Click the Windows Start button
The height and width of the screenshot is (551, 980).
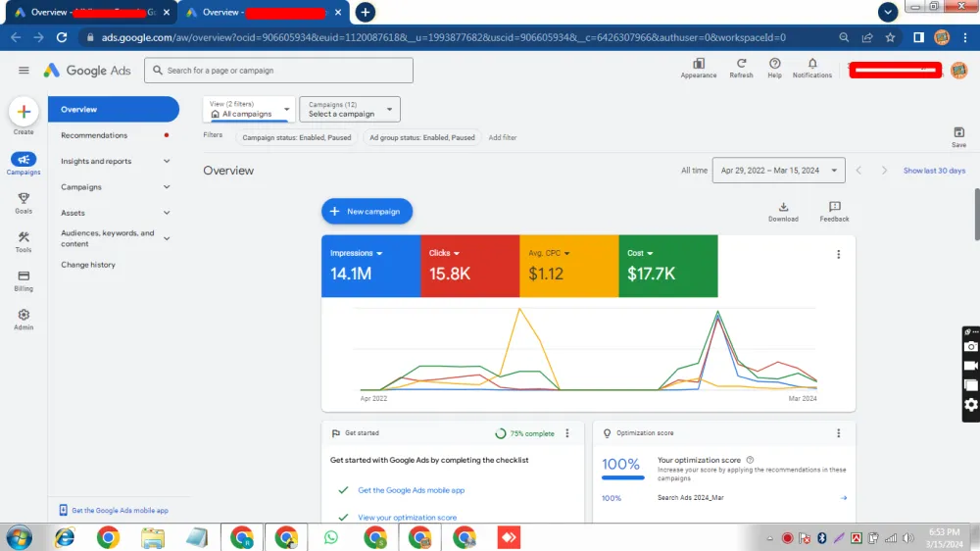point(19,537)
